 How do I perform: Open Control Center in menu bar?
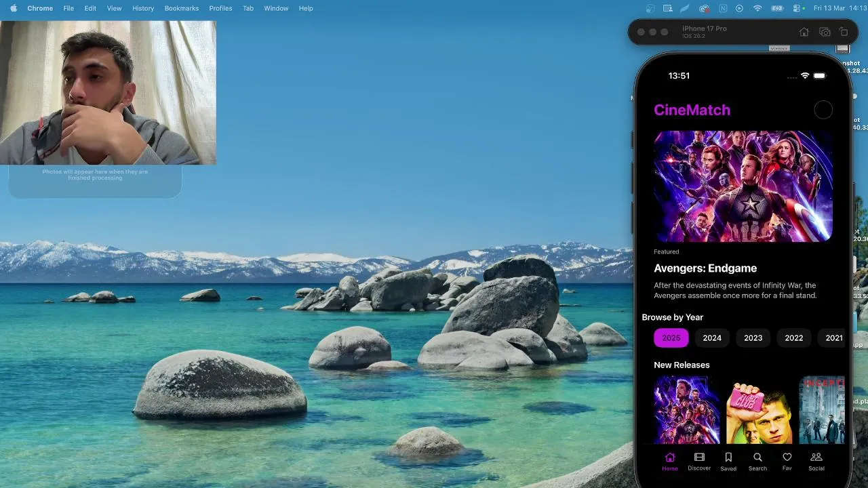point(797,8)
